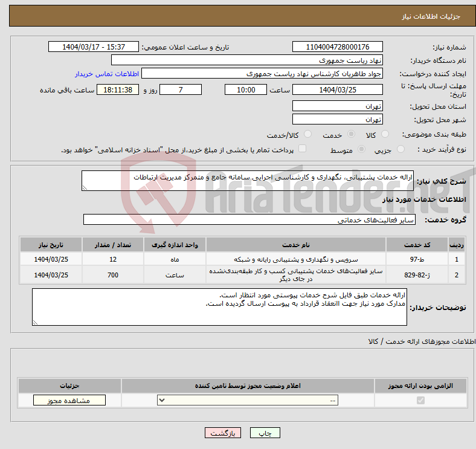Click the واحد اندازه گیری column header
Image resolution: width=476 pixels, height=449 pixels.
coord(175,245)
